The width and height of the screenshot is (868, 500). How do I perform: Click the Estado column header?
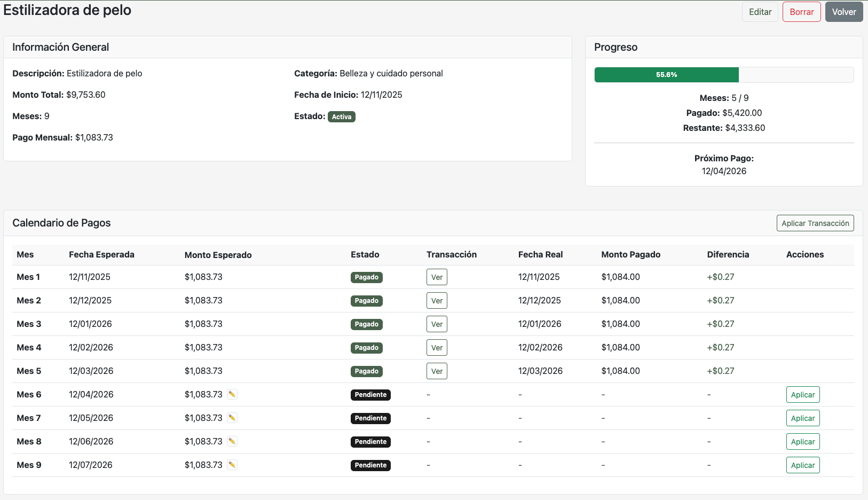pos(365,254)
